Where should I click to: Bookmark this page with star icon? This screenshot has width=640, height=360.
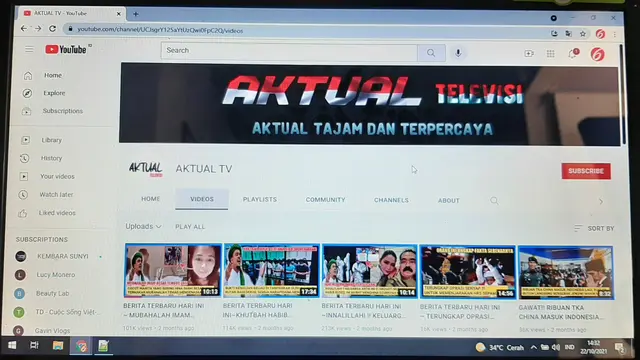tap(583, 34)
